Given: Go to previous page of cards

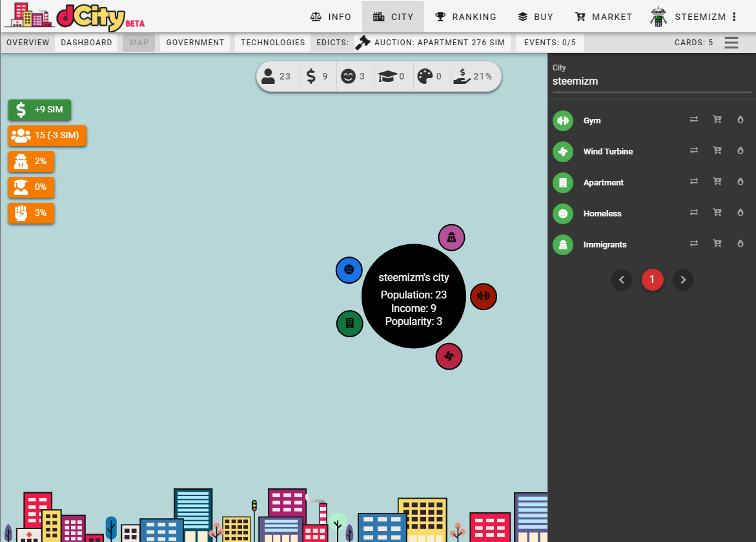Looking at the screenshot, I should click(x=622, y=280).
